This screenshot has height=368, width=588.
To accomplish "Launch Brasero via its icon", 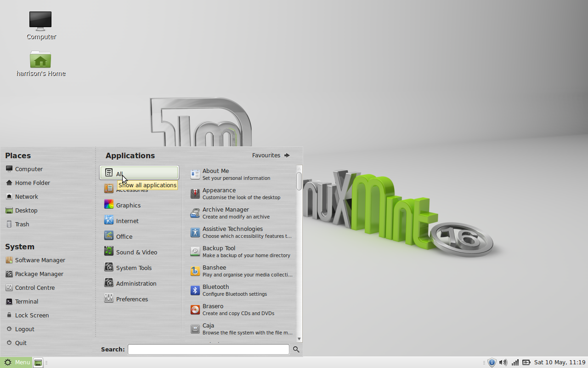I will [x=195, y=310].
